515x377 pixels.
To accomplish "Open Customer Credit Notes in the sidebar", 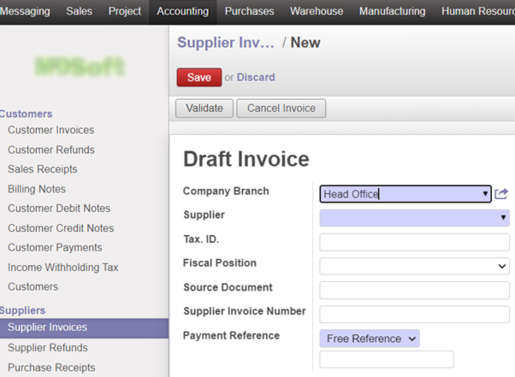I will 61,228.
